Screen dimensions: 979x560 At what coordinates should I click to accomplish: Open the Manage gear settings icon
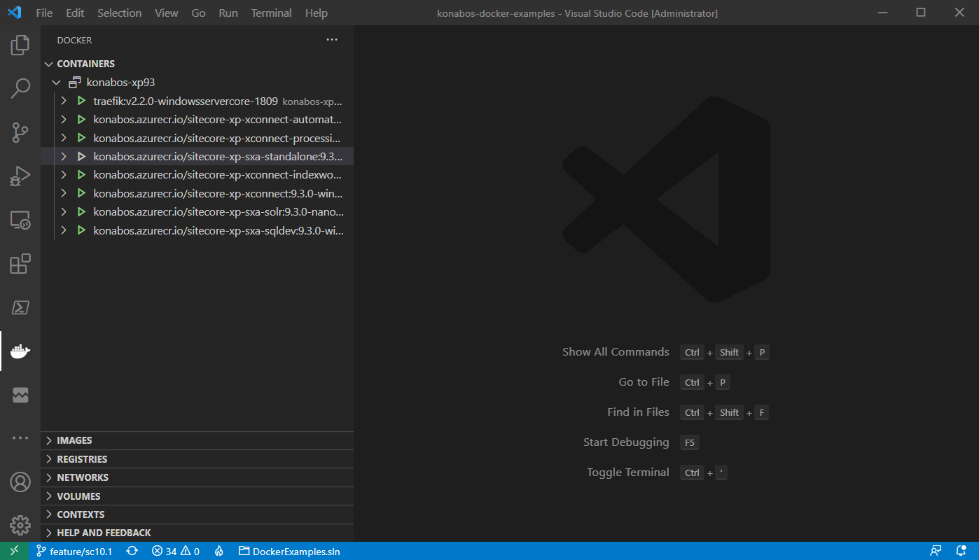point(20,525)
